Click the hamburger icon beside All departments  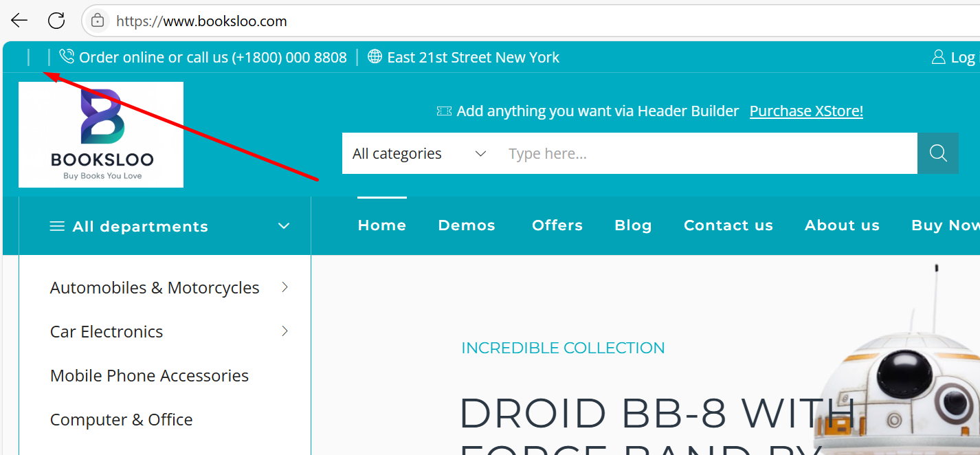[58, 226]
